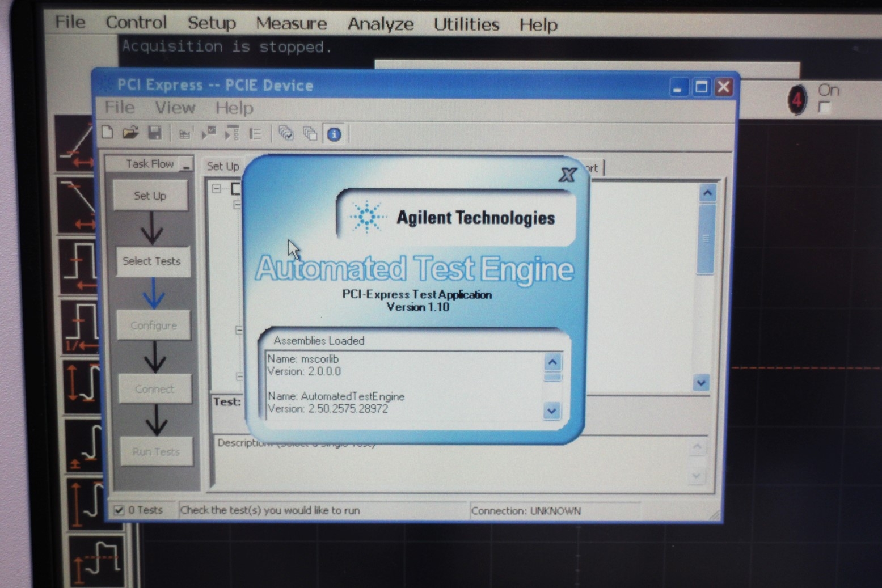Click the play-arrow-with-list toolbar icon
882x588 pixels.
pos(232,134)
